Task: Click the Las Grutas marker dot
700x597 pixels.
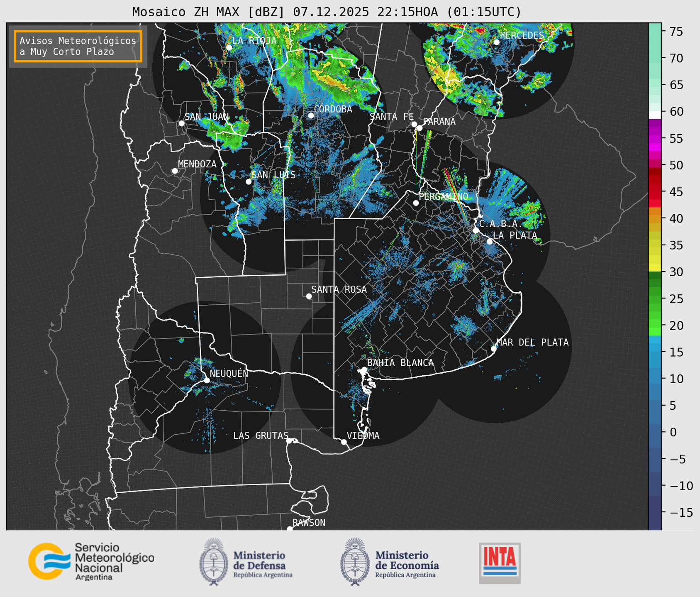Action: [289, 440]
